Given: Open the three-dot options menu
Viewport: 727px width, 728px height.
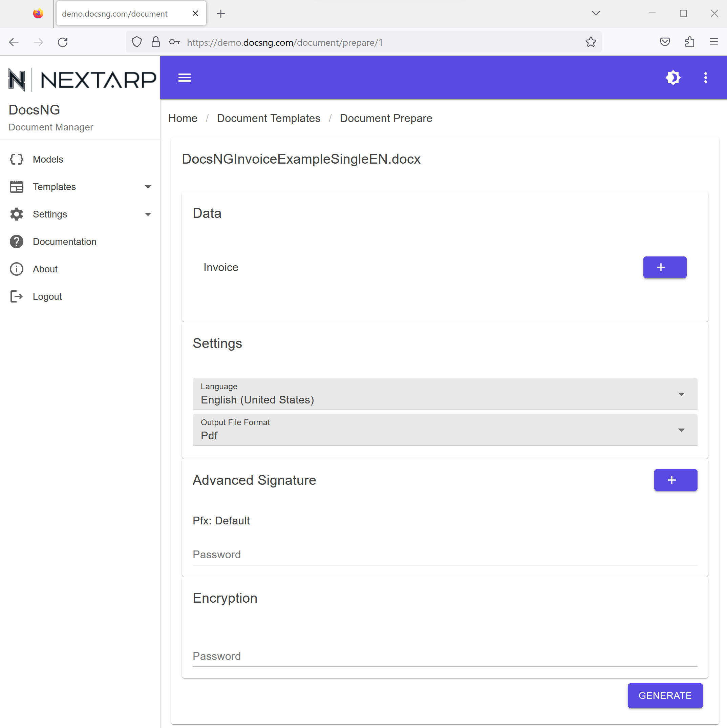Looking at the screenshot, I should coord(705,78).
